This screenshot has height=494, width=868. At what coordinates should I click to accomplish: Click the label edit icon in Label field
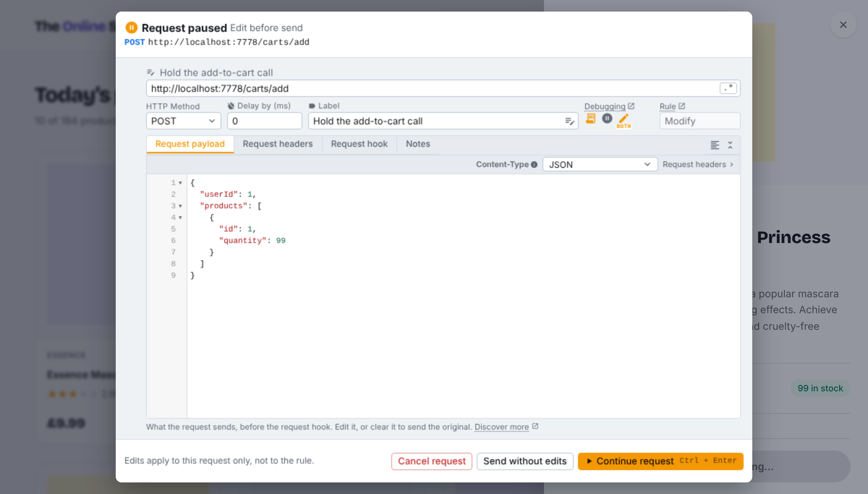tap(570, 121)
